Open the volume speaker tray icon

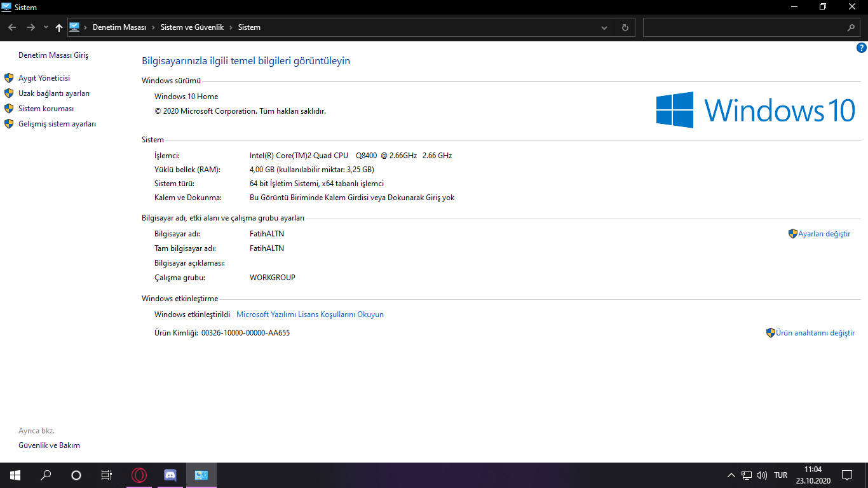pyautogui.click(x=762, y=475)
